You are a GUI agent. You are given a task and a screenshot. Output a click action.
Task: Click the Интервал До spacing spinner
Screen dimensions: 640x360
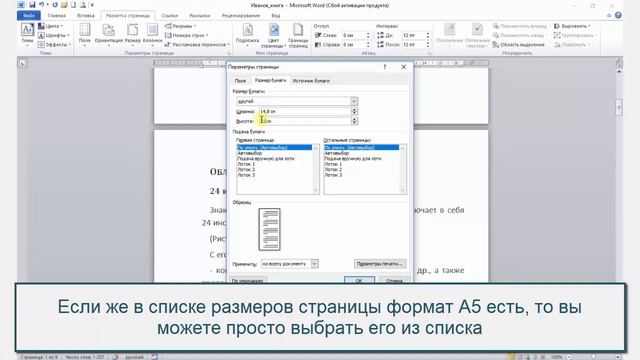(427, 36)
